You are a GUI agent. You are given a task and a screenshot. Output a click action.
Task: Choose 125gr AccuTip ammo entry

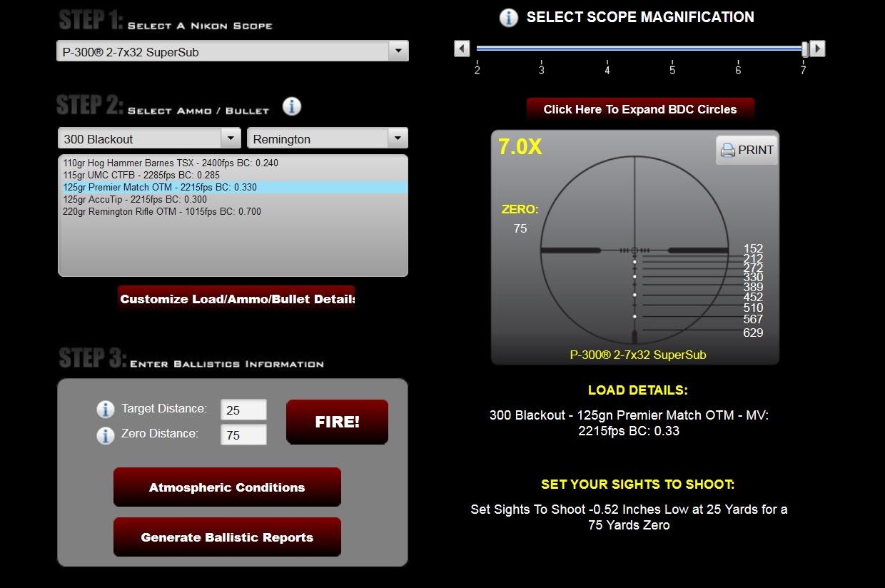[x=135, y=200]
